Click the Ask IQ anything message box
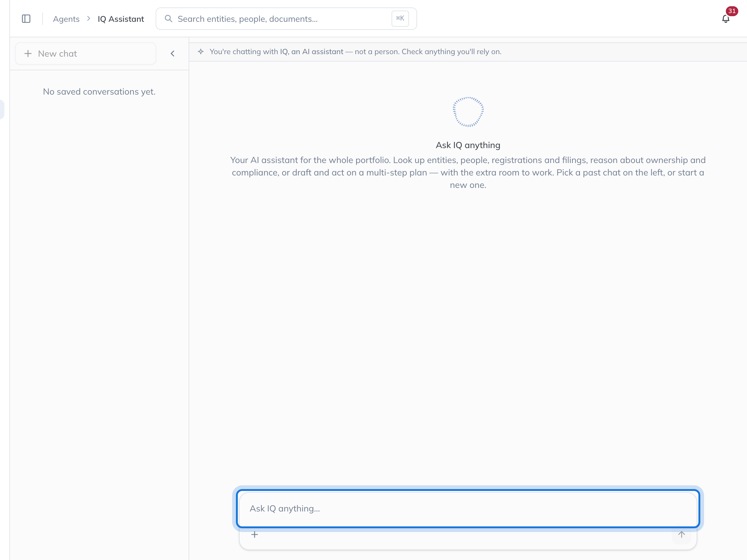 point(468,508)
